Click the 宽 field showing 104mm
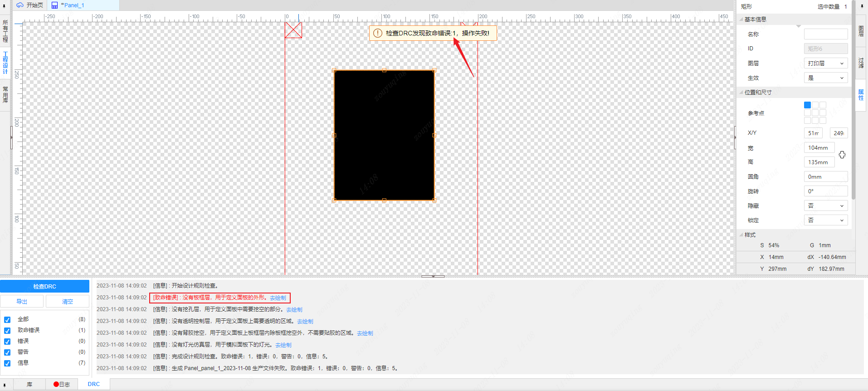 coord(819,148)
